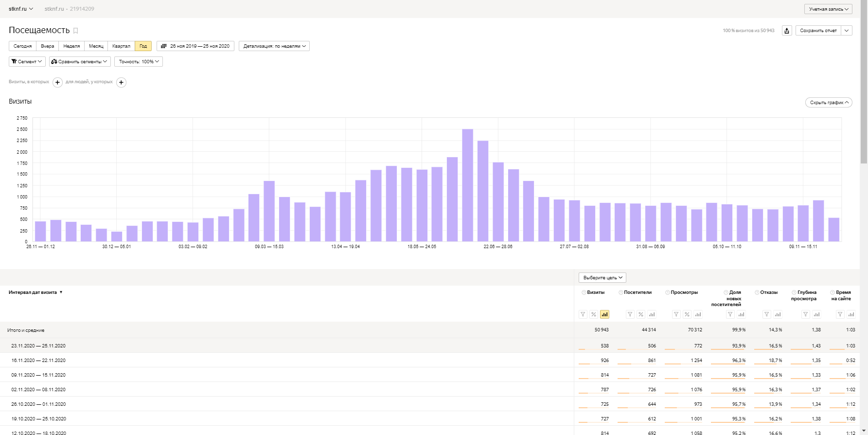Toggle percent display for Визиты column

pyautogui.click(x=594, y=314)
